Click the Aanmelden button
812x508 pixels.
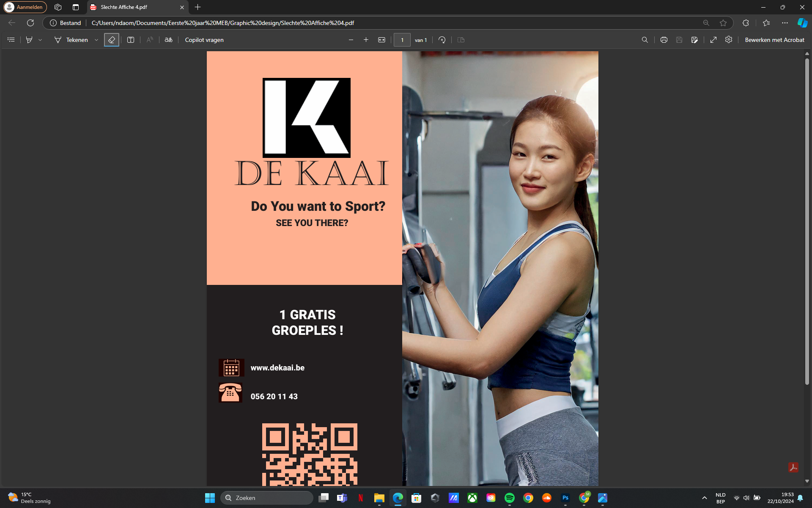pos(25,7)
